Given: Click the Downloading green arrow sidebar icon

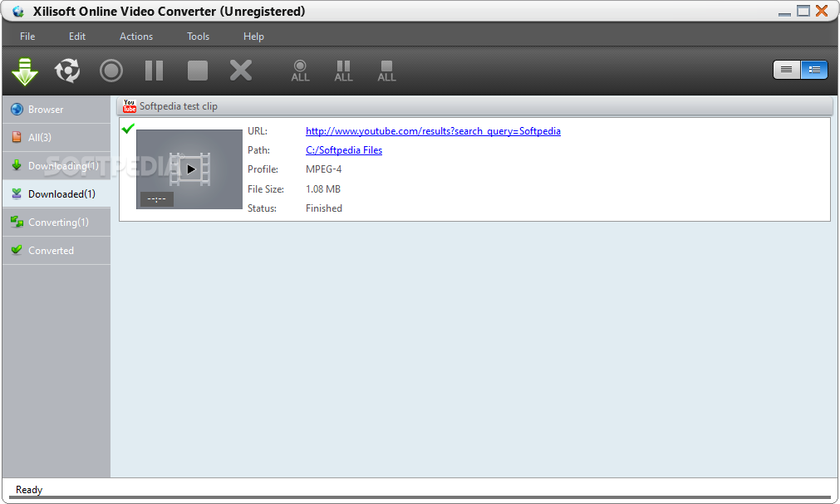Looking at the screenshot, I should click(17, 165).
